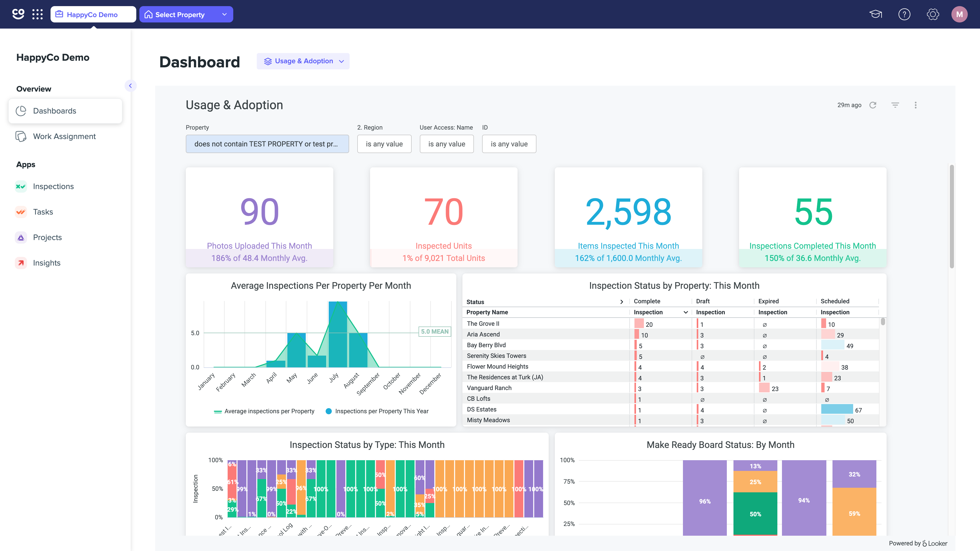Open the Property filter value box
Image resolution: width=980 pixels, height=551 pixels.
pyautogui.click(x=267, y=144)
